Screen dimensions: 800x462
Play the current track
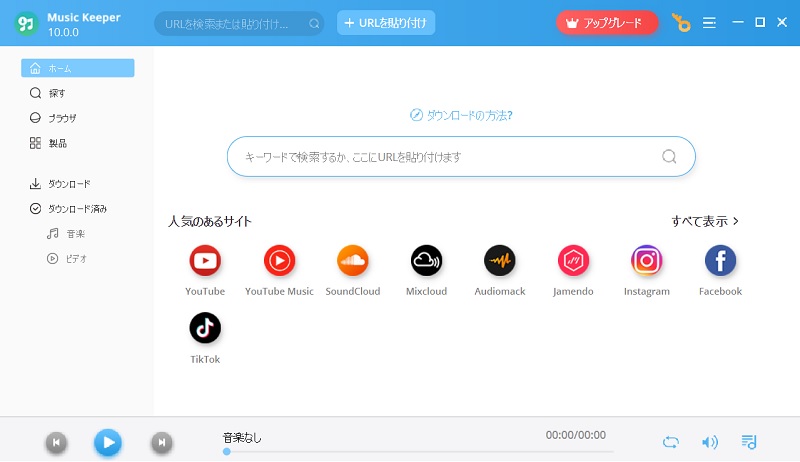tap(108, 442)
